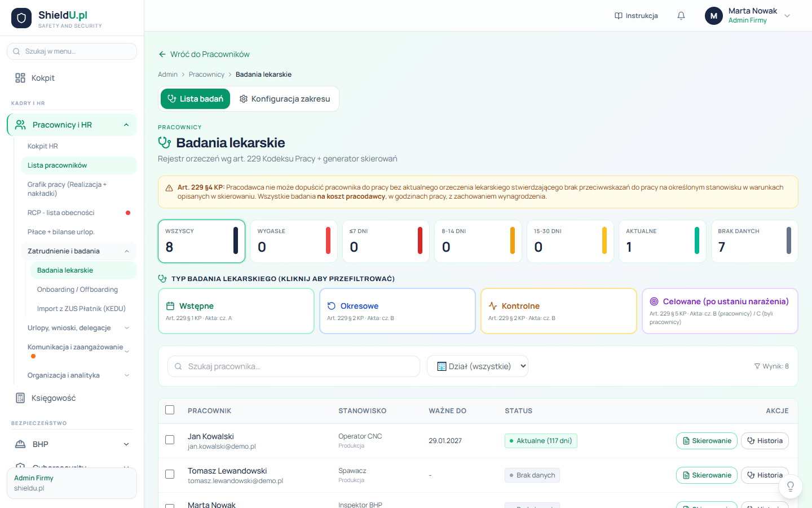Click the Okresowe refresh icon
This screenshot has width=812, height=508.
pos(332,306)
